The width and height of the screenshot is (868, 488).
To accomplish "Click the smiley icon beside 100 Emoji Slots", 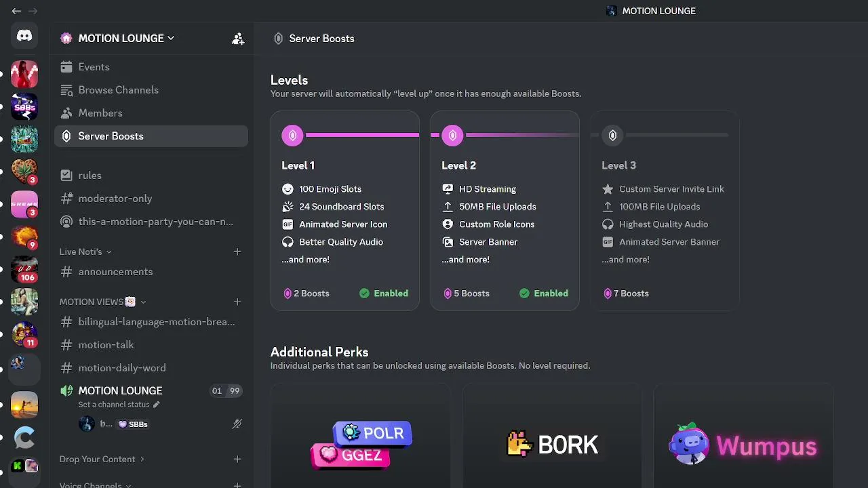I will pos(288,189).
